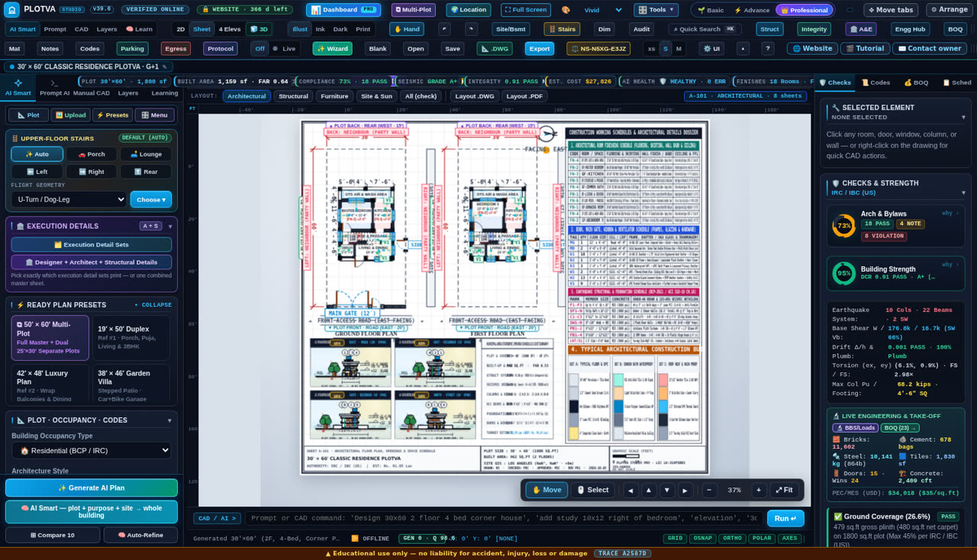Select the Structural layout tab
Image resolution: width=977 pixels, height=560 pixels.
click(293, 96)
